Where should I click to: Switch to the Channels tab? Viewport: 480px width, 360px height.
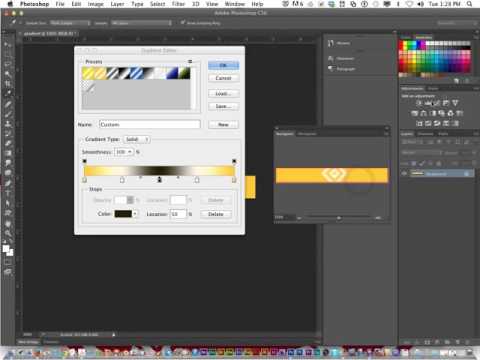pyautogui.click(x=425, y=134)
